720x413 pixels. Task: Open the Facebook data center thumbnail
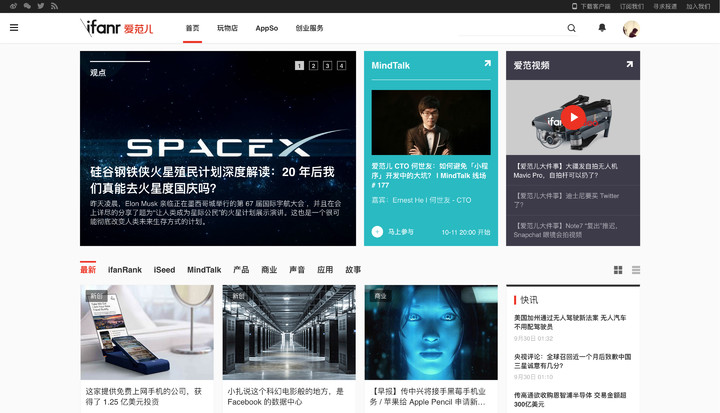[289, 332]
